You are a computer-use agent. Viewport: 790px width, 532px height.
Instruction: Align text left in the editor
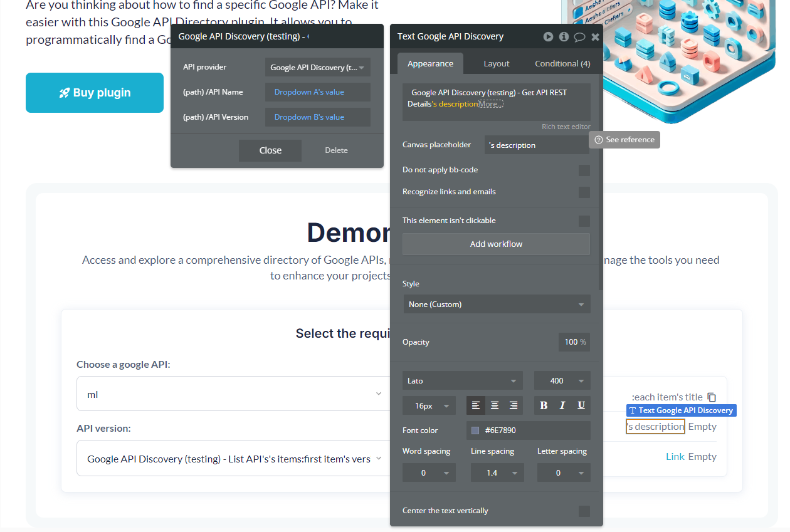click(476, 405)
